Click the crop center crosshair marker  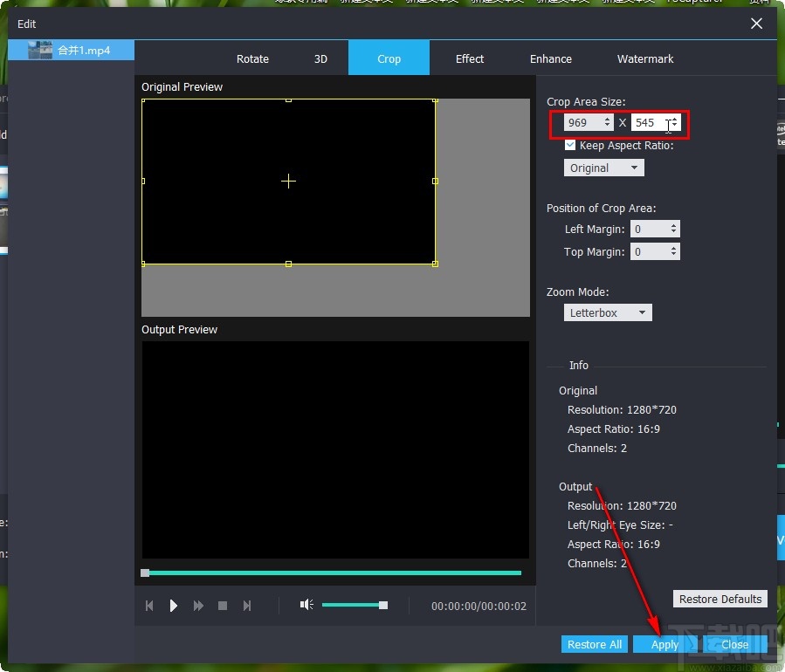click(x=288, y=181)
